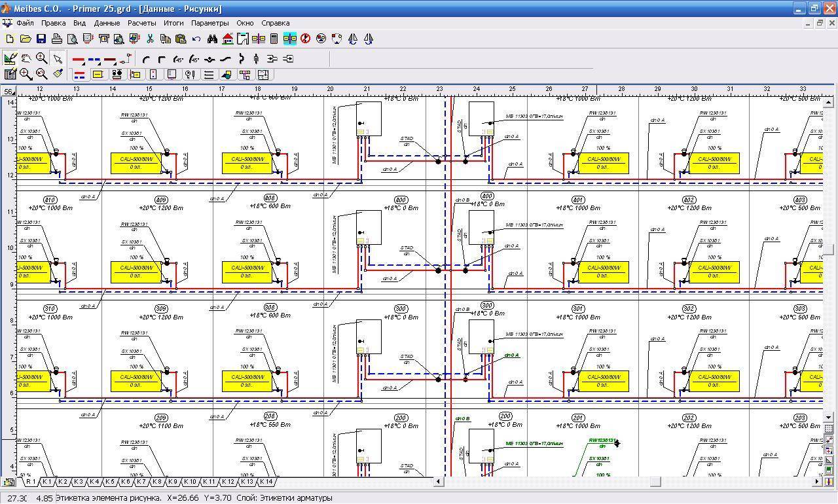
Task: Open the Итоги menu
Action: pos(173,23)
